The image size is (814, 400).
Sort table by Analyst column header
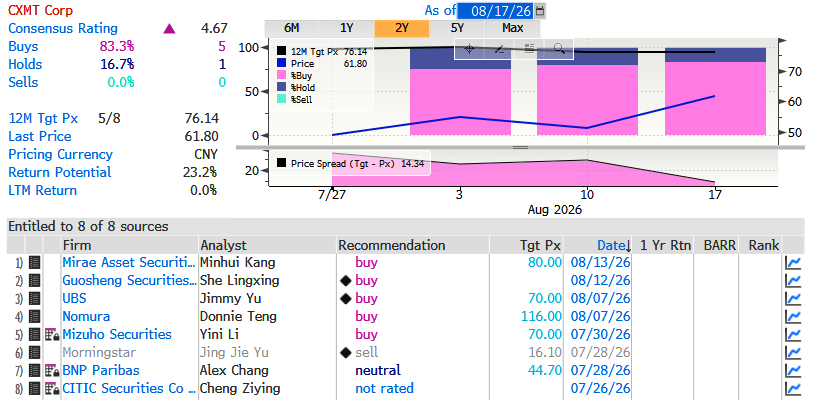tap(268, 245)
